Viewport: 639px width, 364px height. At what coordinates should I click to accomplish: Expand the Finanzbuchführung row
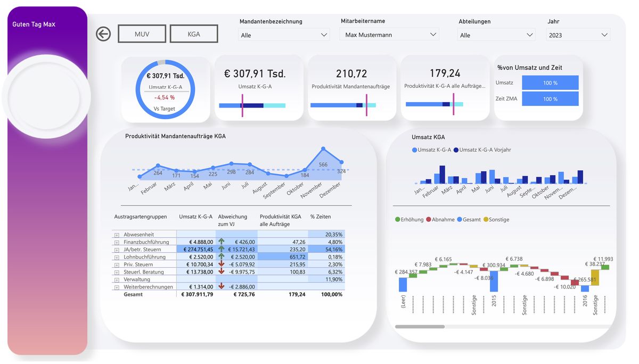[x=117, y=242]
